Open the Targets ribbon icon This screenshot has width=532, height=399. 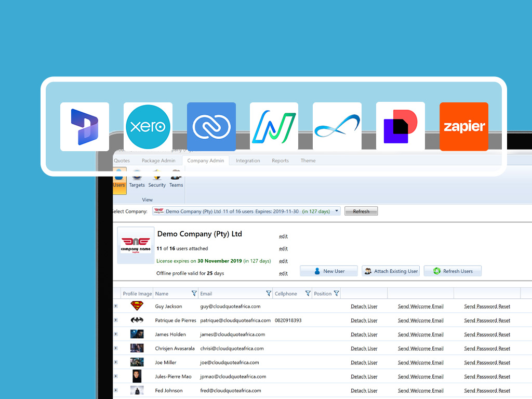point(137,179)
